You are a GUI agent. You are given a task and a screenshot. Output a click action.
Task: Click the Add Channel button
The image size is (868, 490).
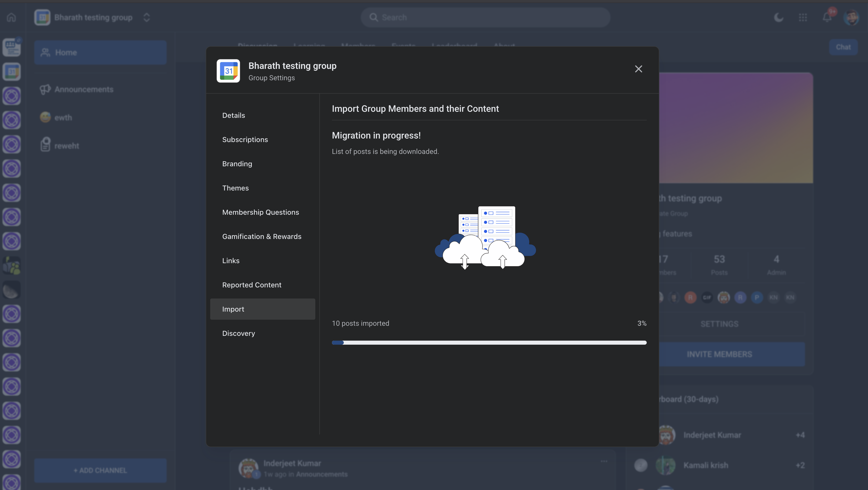100,470
